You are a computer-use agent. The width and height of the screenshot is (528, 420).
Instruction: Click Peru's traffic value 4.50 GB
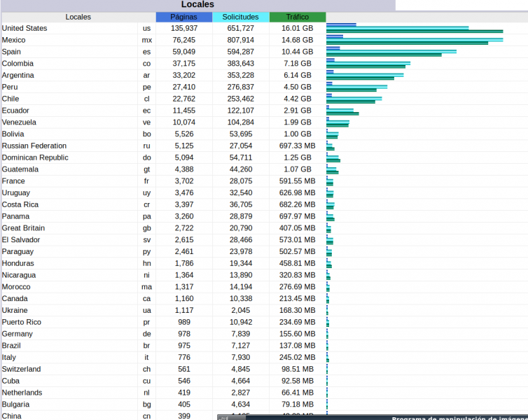[x=297, y=87]
